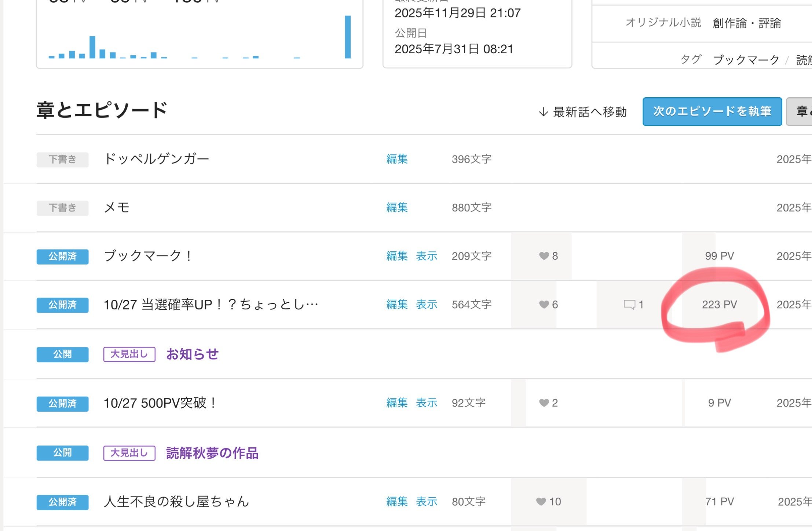
Task: Toggle 公開 status of お知らせ chapter
Action: [x=62, y=354]
